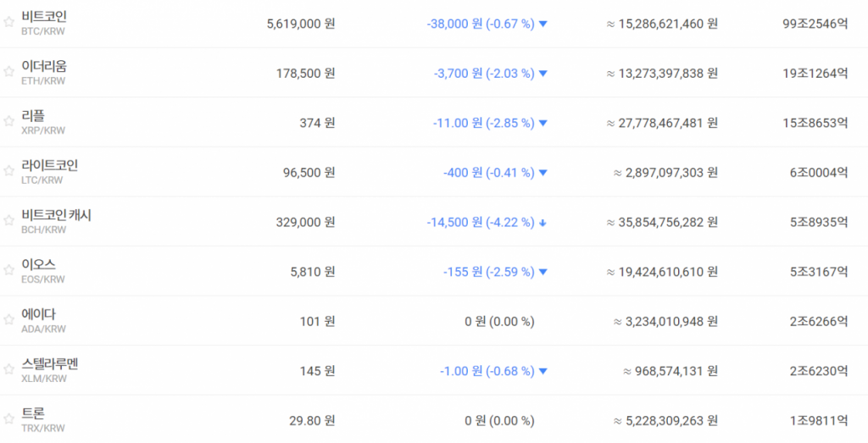The width and height of the screenshot is (868, 443).
Task: Select the 리플 coin name
Action: [33, 116]
